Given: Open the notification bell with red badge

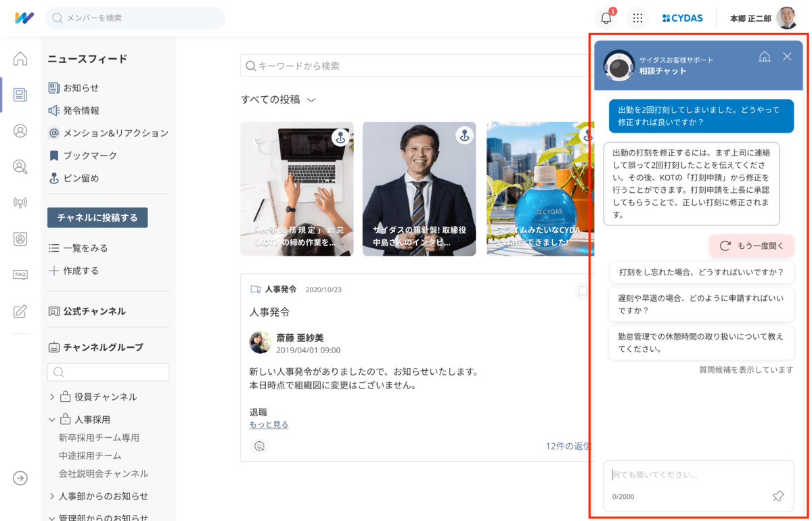Looking at the screenshot, I should [x=605, y=18].
